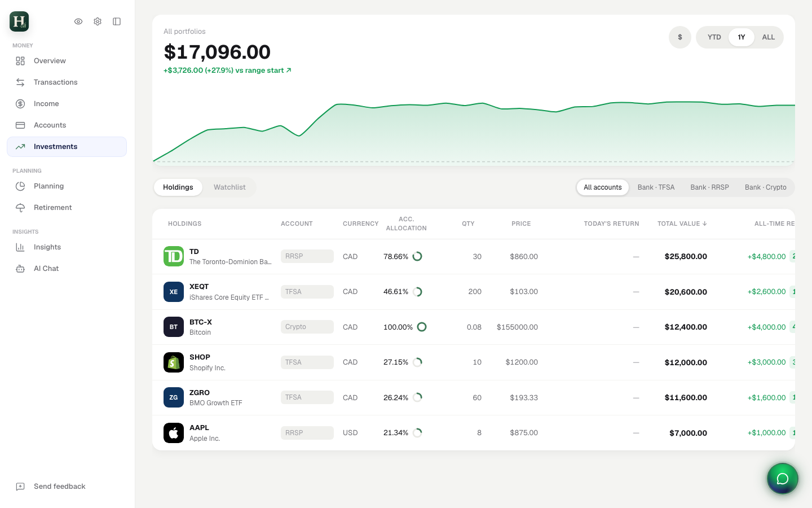Click USD currency on AAPL row
This screenshot has height=508, width=812.
350,433
